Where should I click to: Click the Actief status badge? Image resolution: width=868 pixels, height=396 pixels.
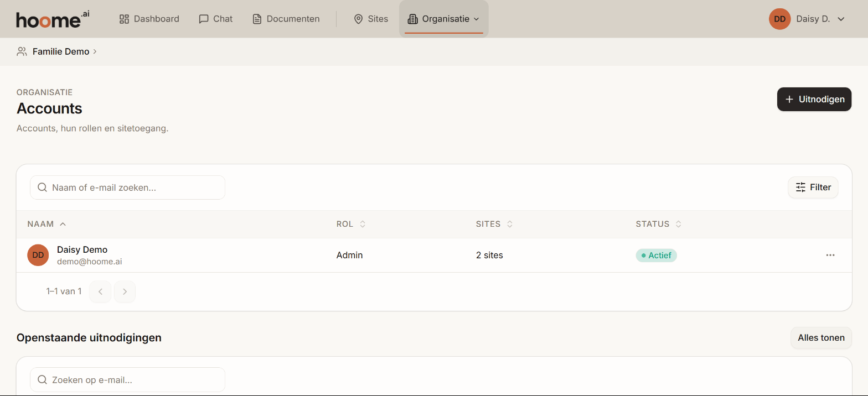click(x=656, y=255)
